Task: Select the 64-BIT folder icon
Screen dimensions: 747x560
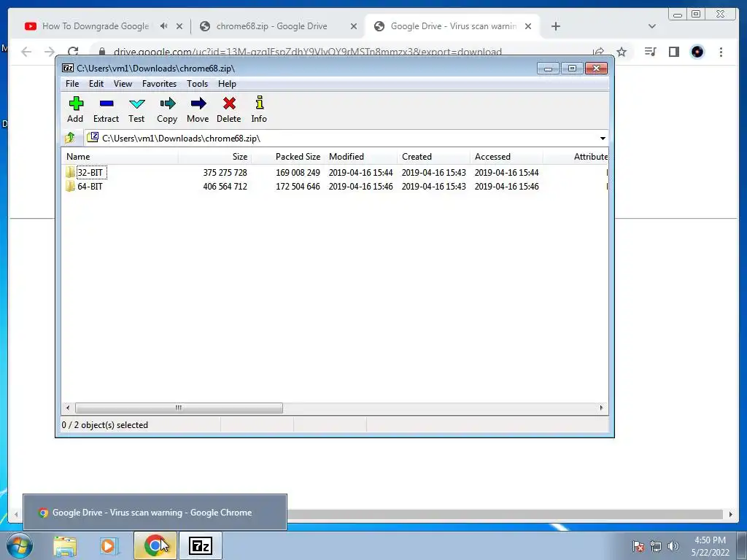Action: pos(70,186)
